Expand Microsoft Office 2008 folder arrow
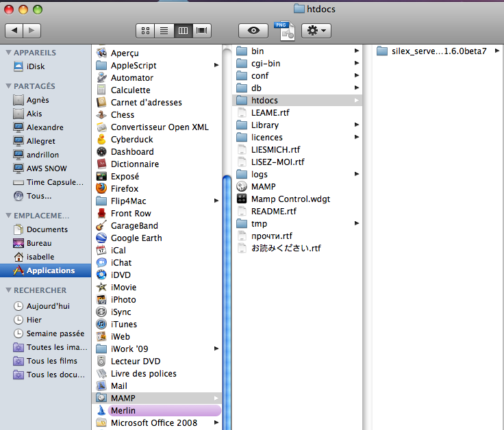Viewport: 504px width, 430px height. click(x=216, y=422)
